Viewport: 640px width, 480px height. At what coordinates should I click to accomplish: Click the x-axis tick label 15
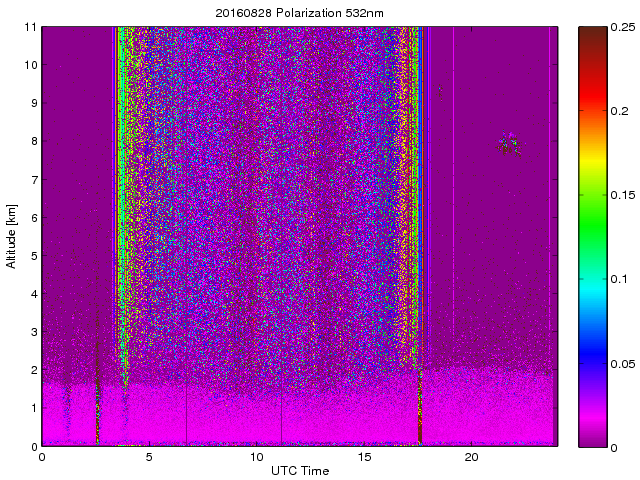coord(364,457)
